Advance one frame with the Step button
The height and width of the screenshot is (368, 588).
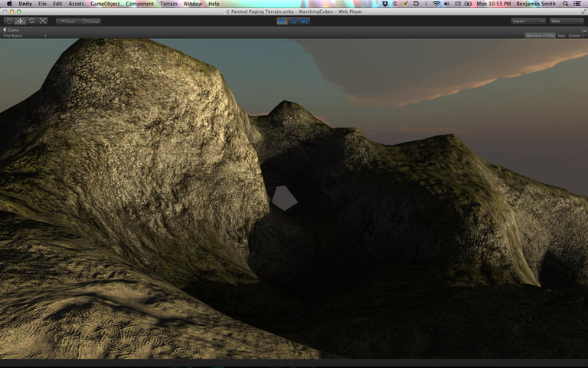point(305,21)
